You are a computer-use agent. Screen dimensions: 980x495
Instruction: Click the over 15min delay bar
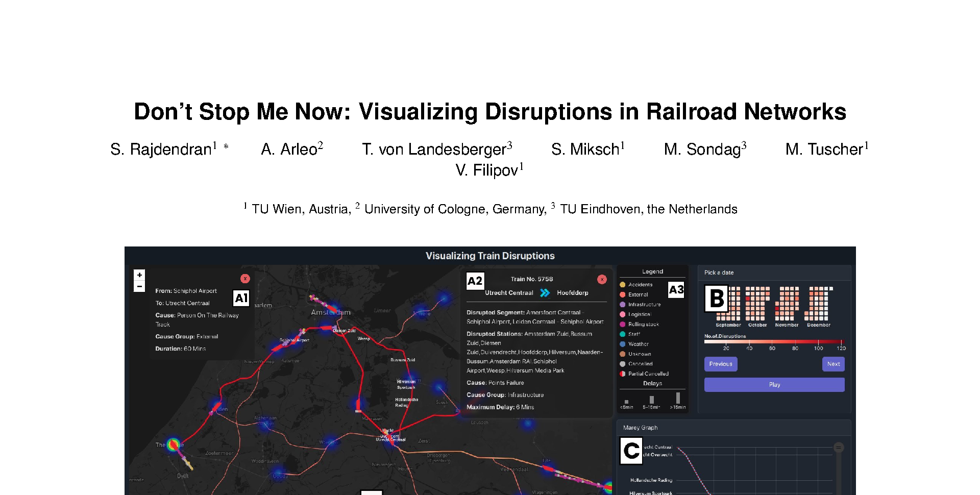(678, 398)
